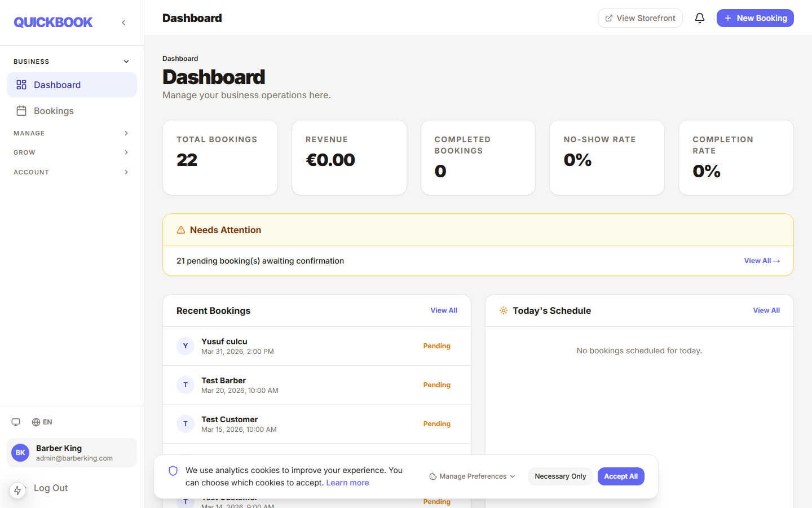Choose Necessary Only cookies
The height and width of the screenshot is (508, 812).
click(x=560, y=476)
